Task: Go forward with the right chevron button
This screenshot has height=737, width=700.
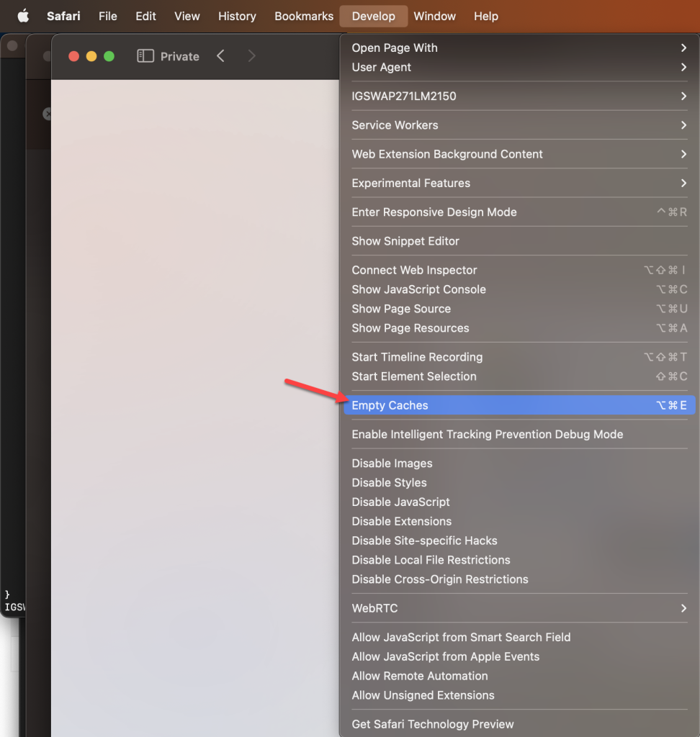Action: (251, 56)
